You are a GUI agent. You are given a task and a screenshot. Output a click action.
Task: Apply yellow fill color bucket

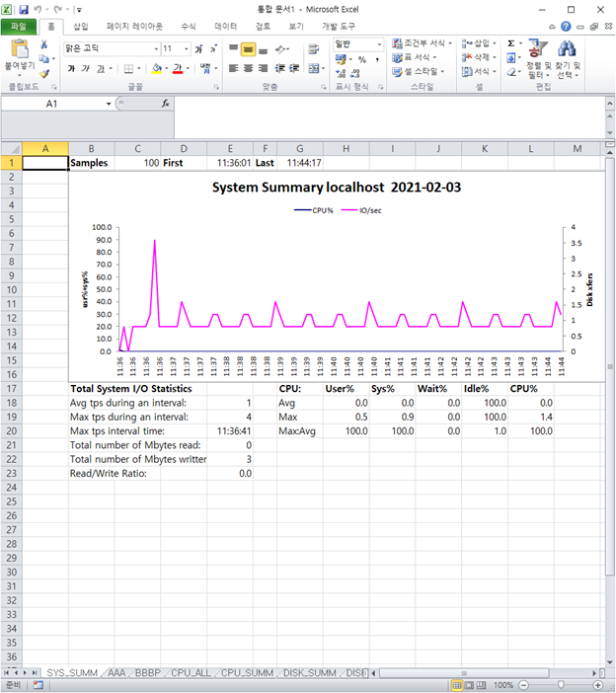tap(157, 68)
